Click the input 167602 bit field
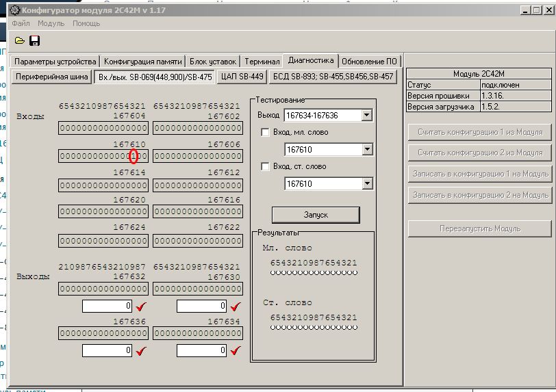Image resolution: width=556 pixels, height=392 pixels. (x=198, y=128)
